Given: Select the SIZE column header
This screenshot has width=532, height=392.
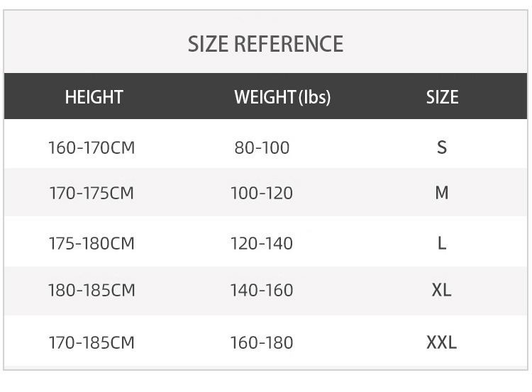Looking at the screenshot, I should [442, 97].
